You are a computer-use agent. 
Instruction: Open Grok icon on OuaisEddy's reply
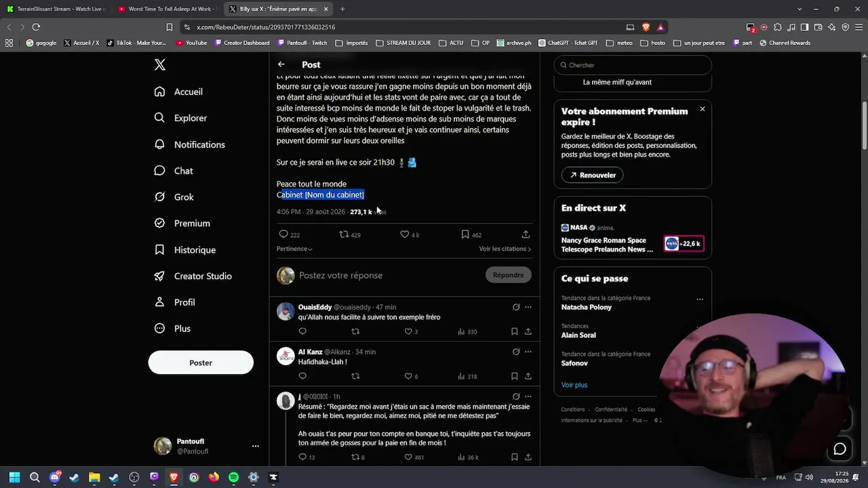pyautogui.click(x=516, y=307)
